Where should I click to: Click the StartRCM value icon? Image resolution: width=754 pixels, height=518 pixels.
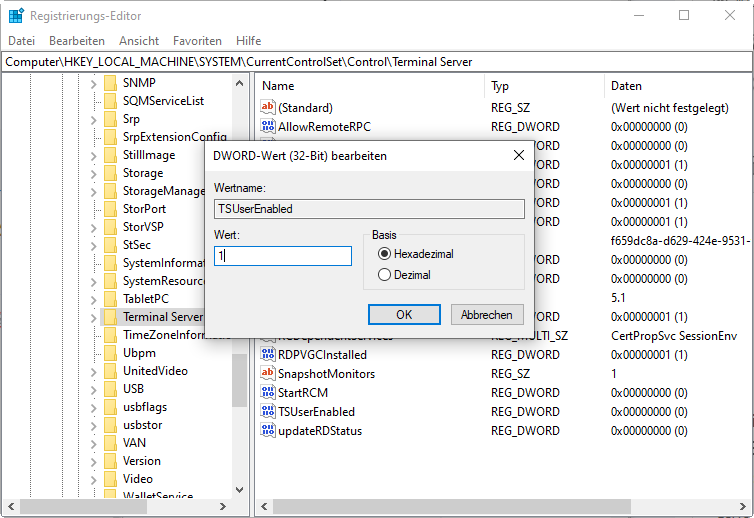(x=267, y=393)
